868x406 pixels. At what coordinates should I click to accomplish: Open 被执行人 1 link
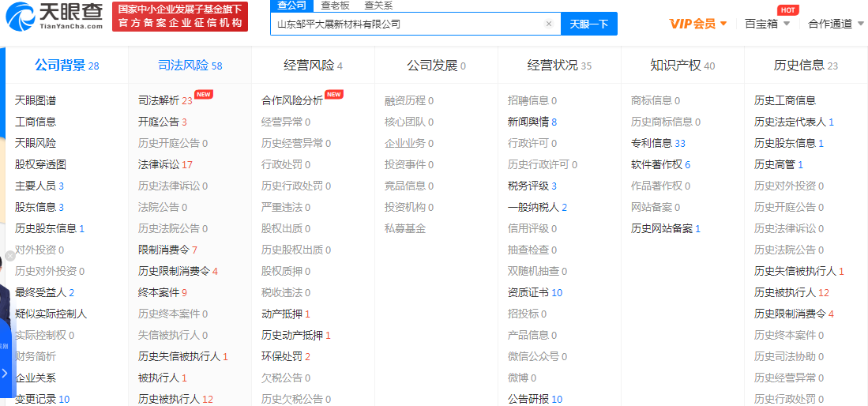pyautogui.click(x=162, y=378)
